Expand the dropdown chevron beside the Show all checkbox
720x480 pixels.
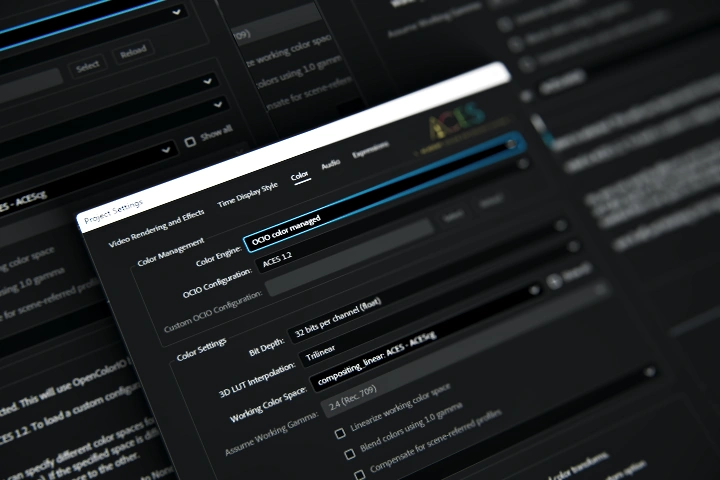pos(166,150)
